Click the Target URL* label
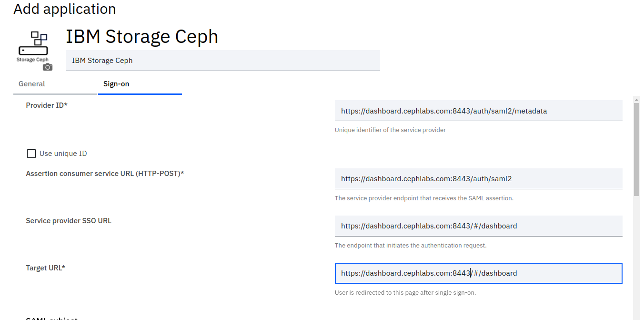644x320 pixels. (45, 268)
